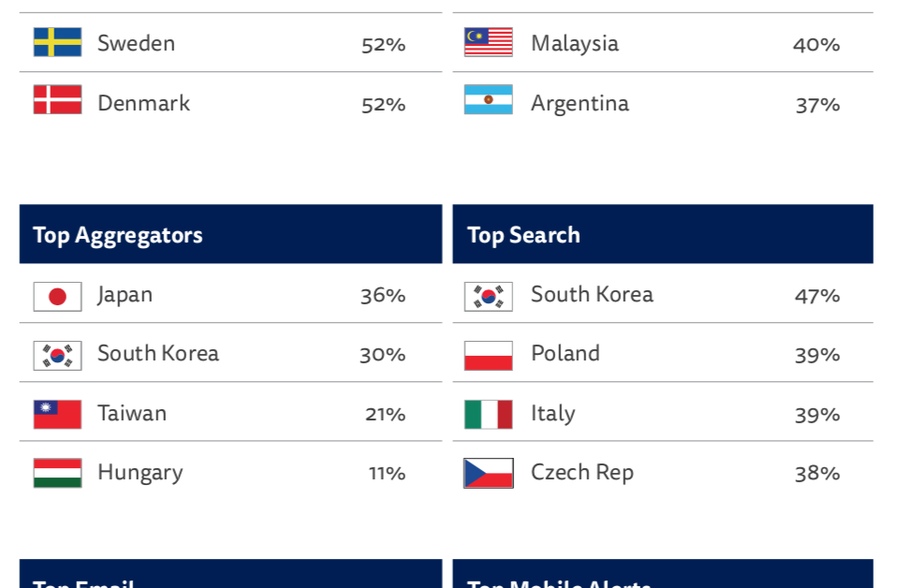Select the Top Search header
Screen dimensions: 897x588
point(663,234)
